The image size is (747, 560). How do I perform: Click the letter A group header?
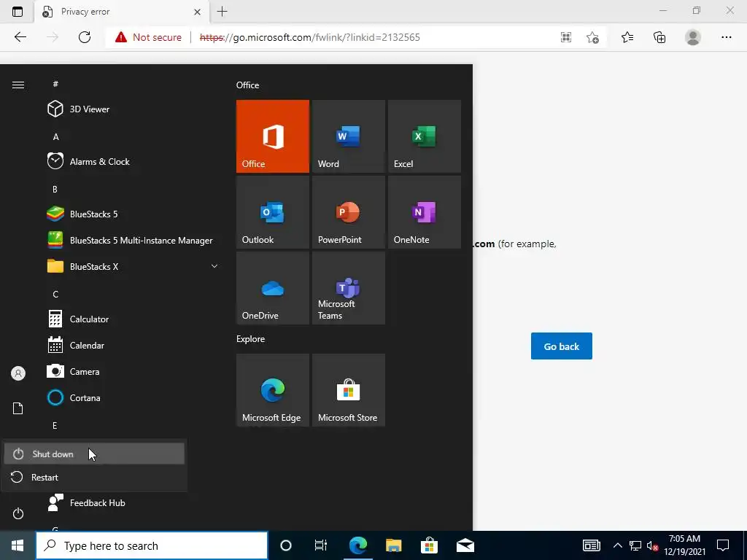click(55, 137)
